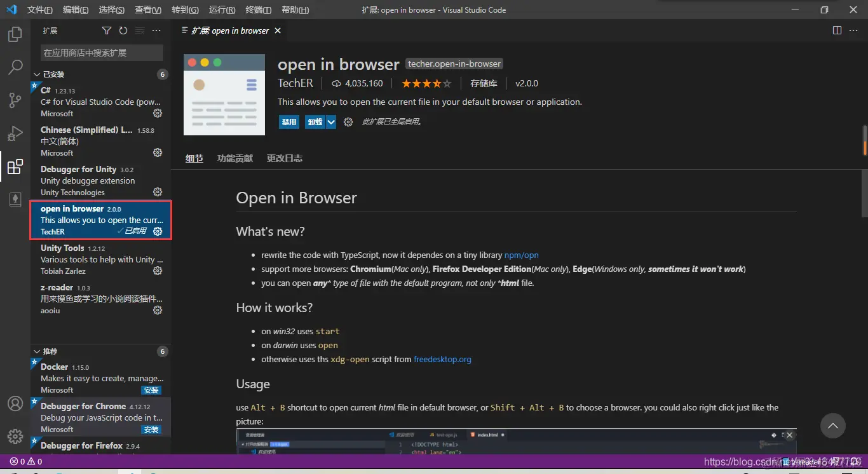Open the Explorer view in activity bar
Viewport: 868px width, 474px height.
pyautogui.click(x=15, y=34)
